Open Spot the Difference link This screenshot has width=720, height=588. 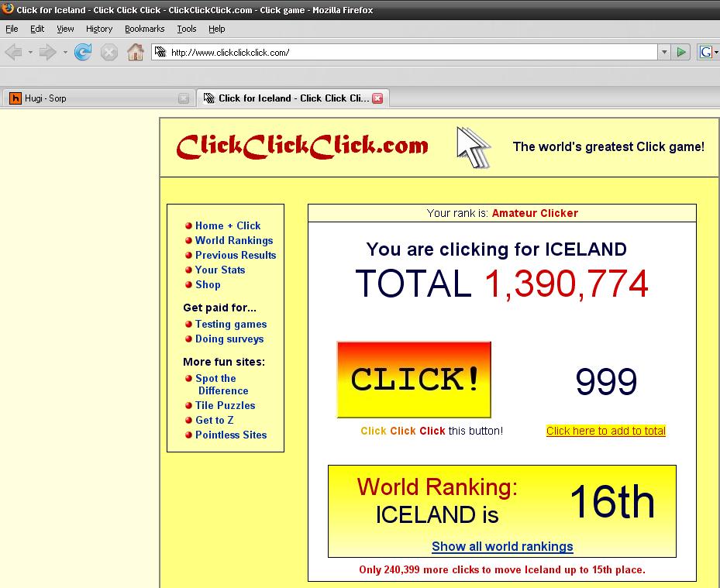(x=222, y=384)
